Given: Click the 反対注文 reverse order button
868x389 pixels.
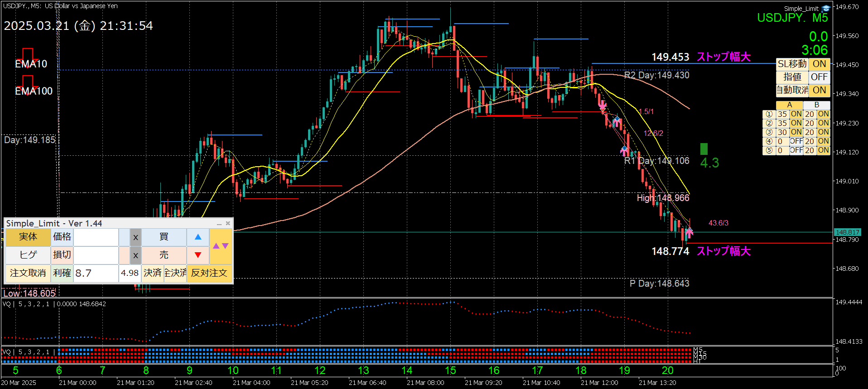Looking at the screenshot, I should [209, 273].
